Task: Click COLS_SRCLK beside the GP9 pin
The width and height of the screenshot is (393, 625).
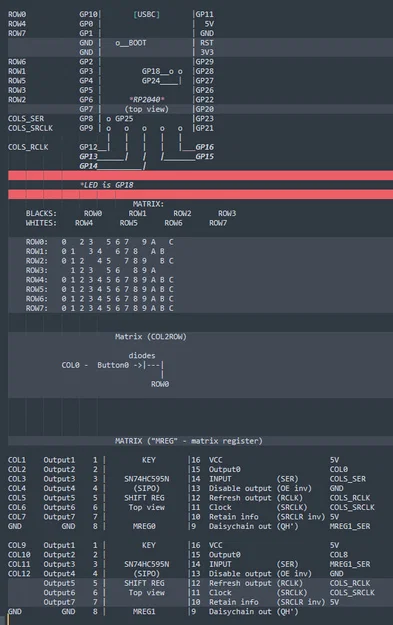Action: [30, 128]
